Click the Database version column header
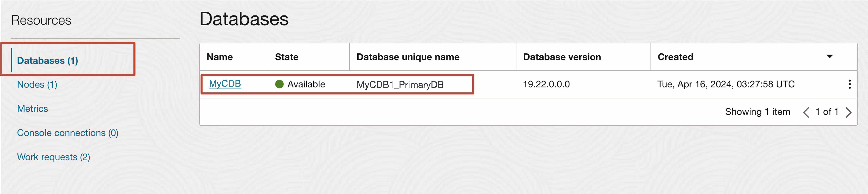Image resolution: width=868 pixels, height=194 pixels. [x=562, y=57]
